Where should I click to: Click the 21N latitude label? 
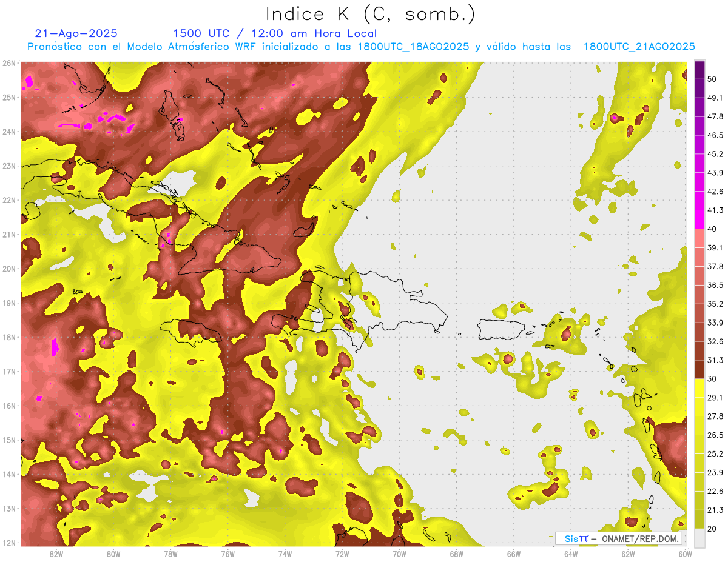coord(9,235)
